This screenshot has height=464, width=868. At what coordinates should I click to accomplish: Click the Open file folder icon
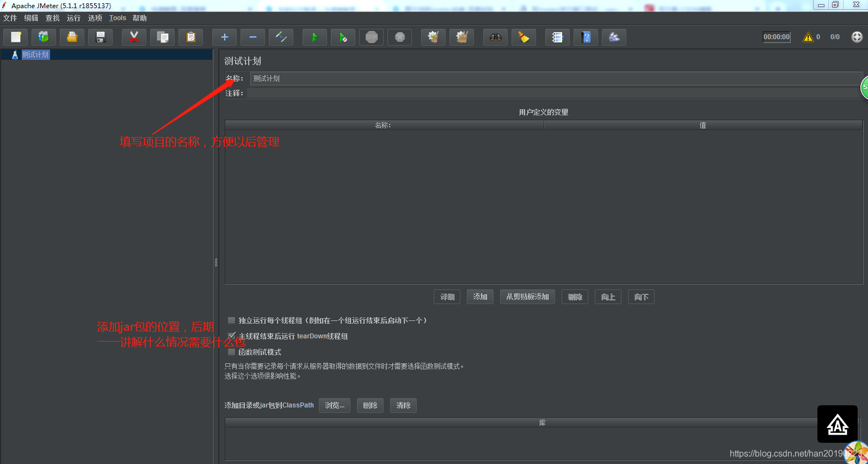click(72, 37)
